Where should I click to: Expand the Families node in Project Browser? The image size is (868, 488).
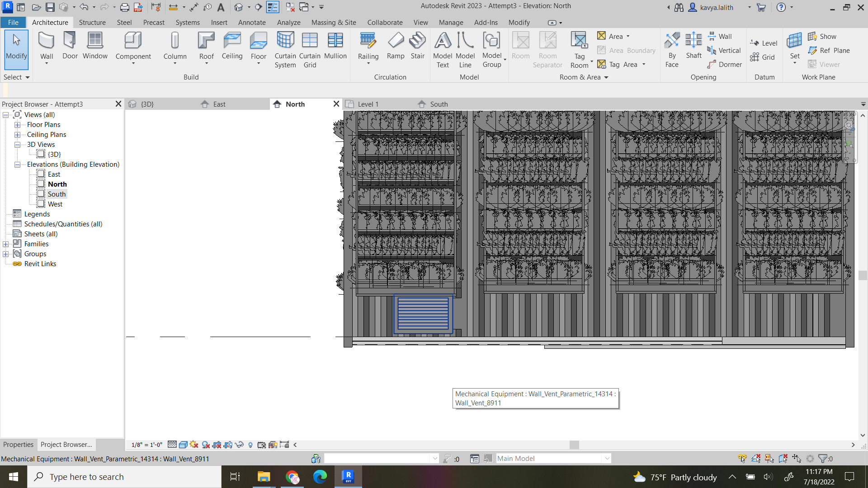[x=5, y=244]
